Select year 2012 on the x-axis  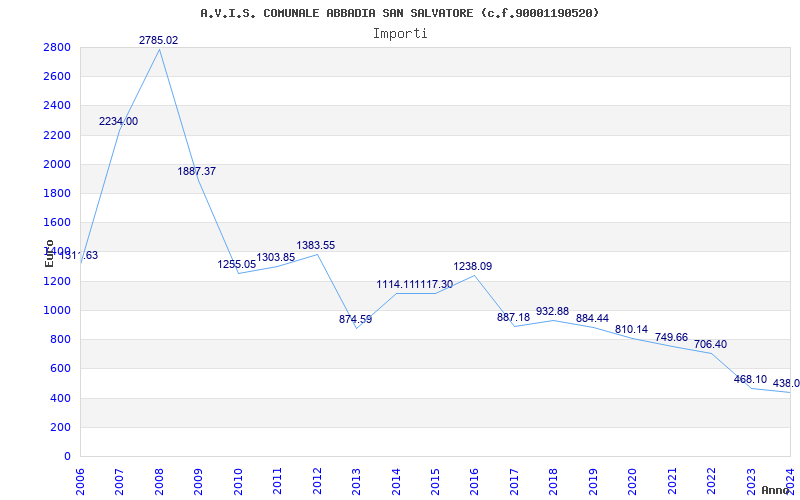coord(317,481)
